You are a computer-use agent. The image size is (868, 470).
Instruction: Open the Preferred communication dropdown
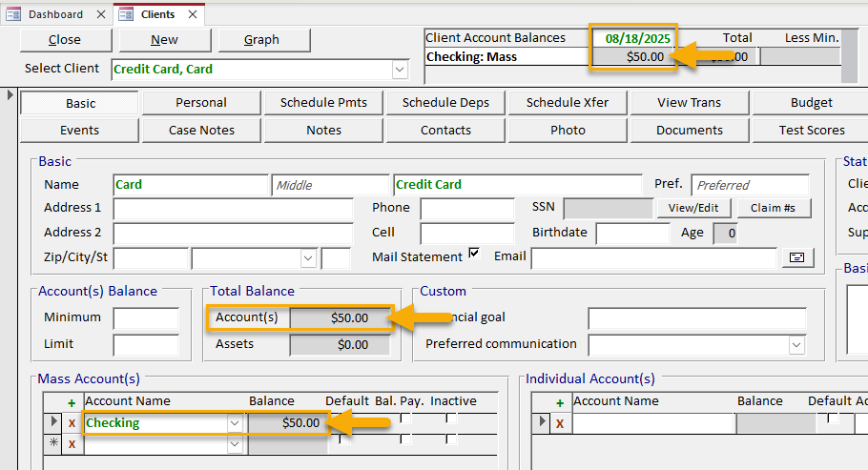point(797,345)
